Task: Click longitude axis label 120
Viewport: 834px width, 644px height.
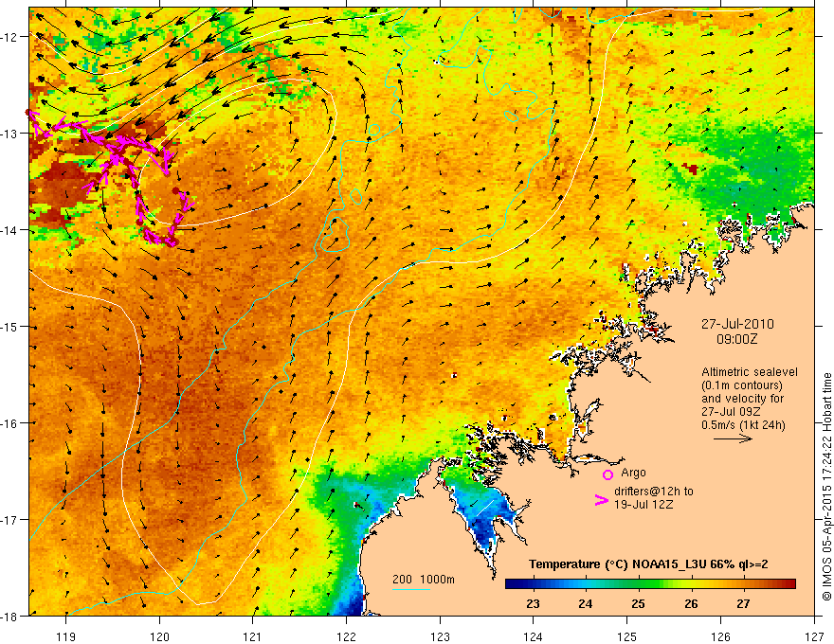Action: point(159,636)
